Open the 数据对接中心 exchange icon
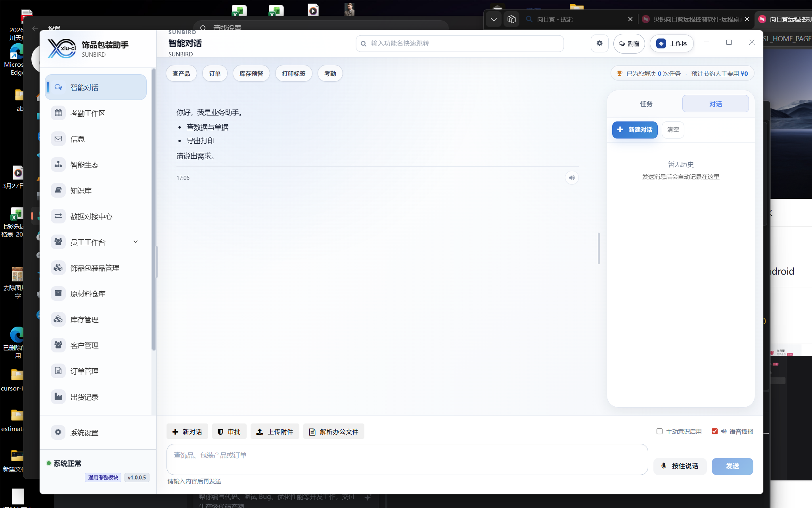Screen dimensions: 812x508 58,216
